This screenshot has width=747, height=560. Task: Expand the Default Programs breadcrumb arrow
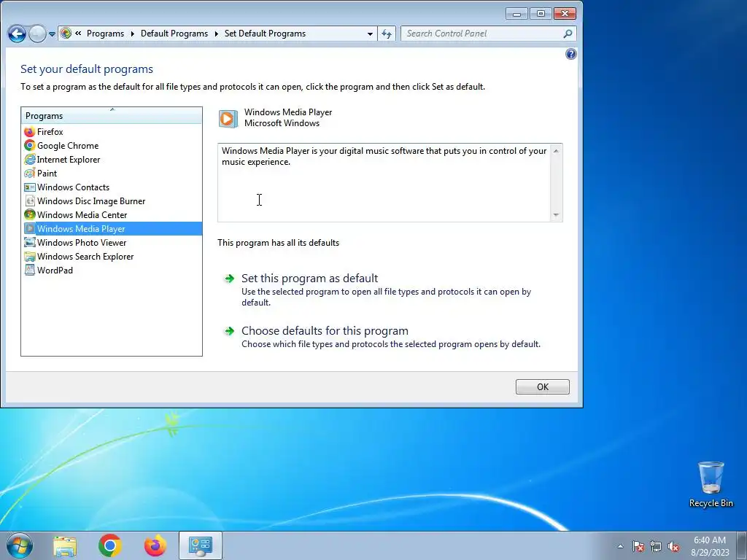(216, 34)
